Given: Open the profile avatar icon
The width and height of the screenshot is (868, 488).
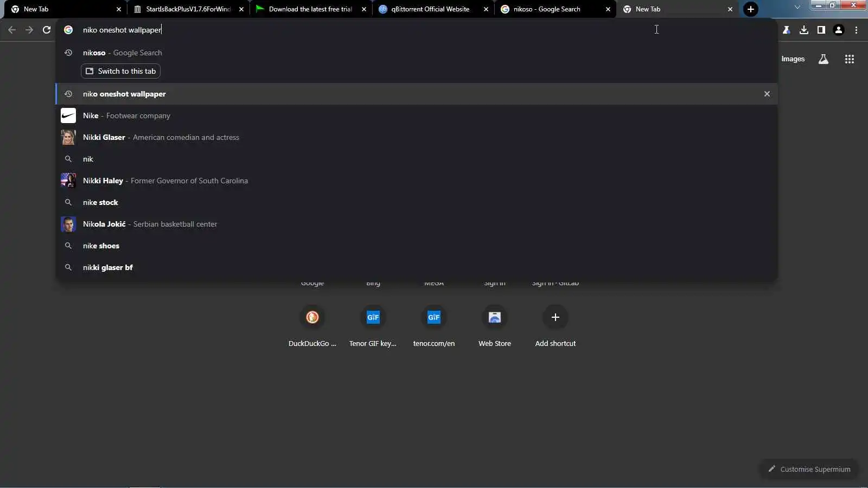Looking at the screenshot, I should 839,30.
